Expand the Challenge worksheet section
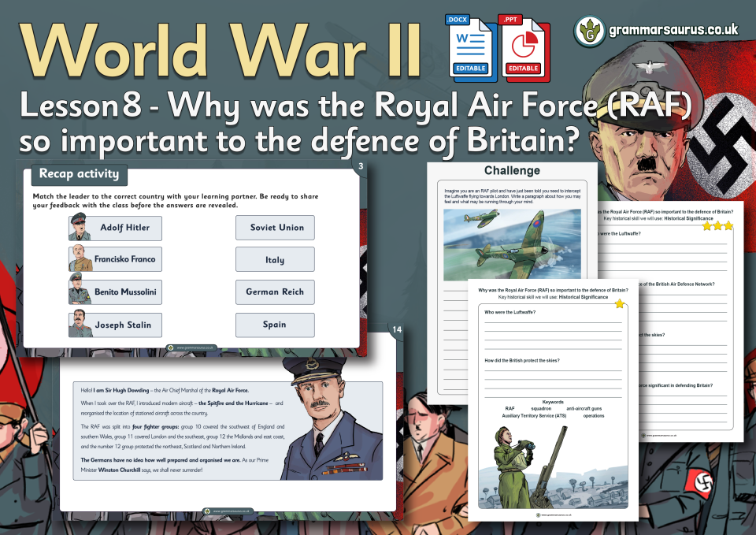The image size is (756, 535). (513, 170)
